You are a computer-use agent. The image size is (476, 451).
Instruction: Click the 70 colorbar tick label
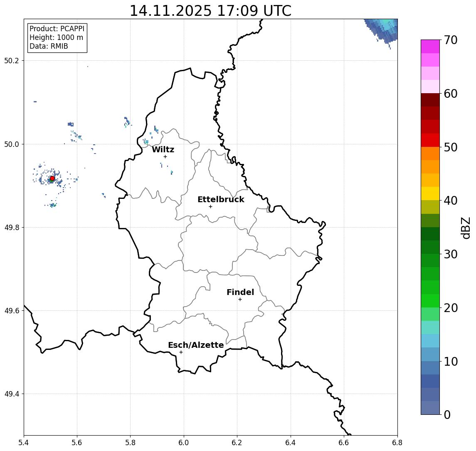(x=451, y=40)
